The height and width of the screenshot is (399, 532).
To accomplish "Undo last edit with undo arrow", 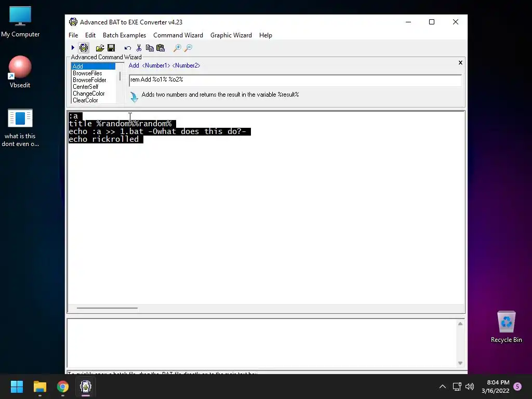I will [x=128, y=48].
